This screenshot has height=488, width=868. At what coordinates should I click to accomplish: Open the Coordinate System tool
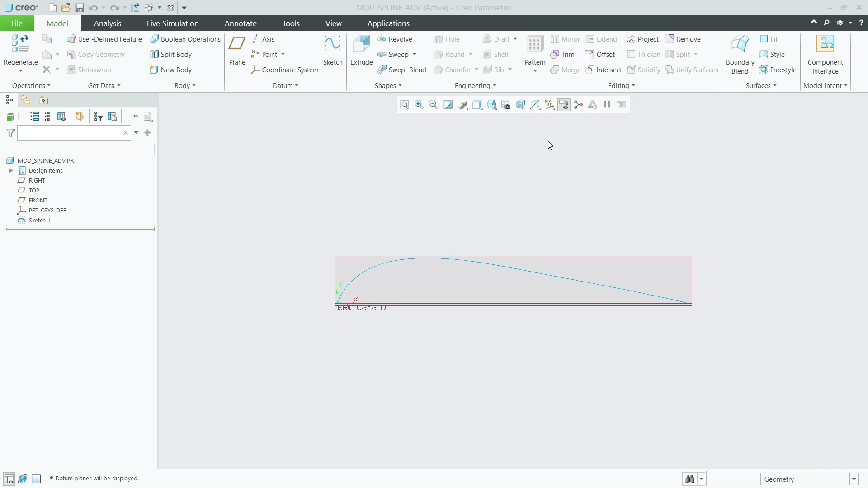click(x=285, y=70)
